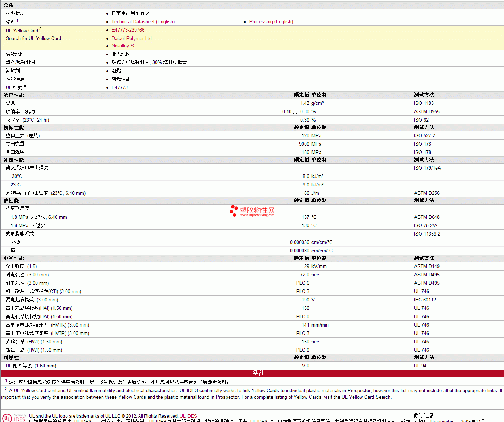Open the Technical Datasheet (English) link

(x=143, y=22)
